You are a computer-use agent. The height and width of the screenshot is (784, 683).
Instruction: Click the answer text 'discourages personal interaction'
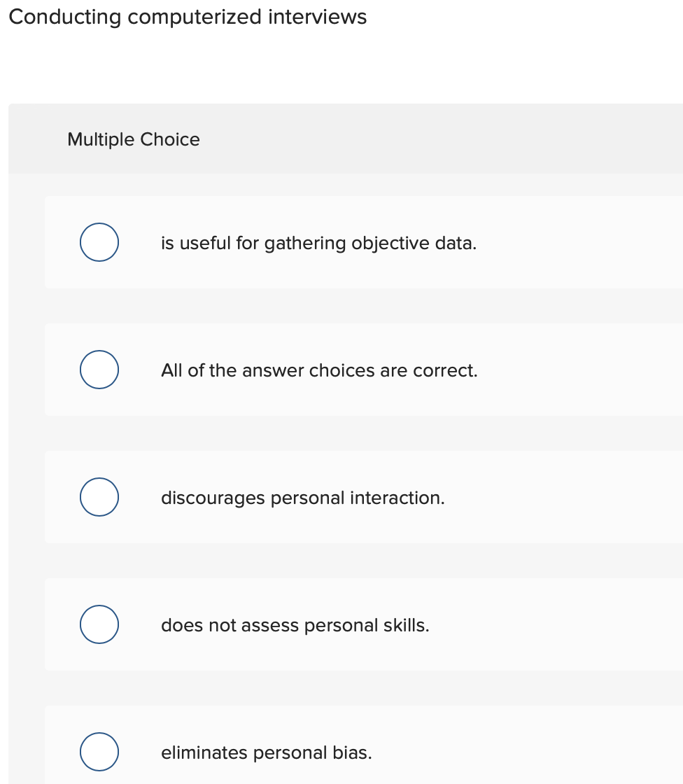(303, 498)
